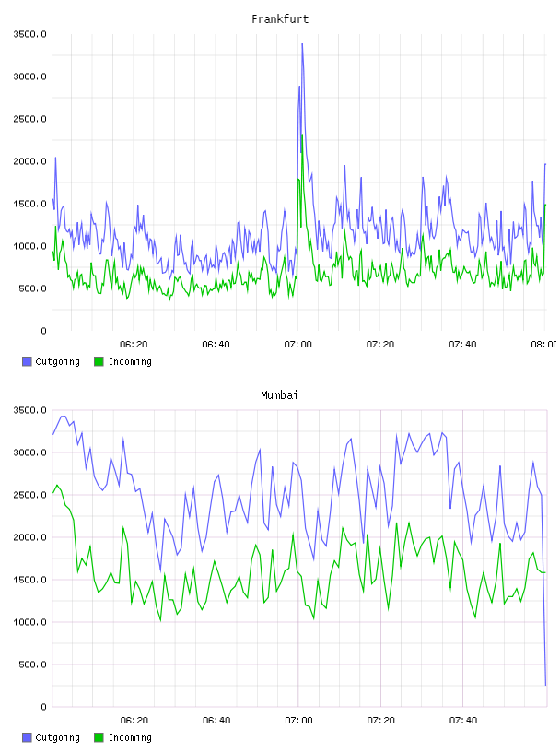The width and height of the screenshot is (560, 752).
Task: Click the 07:40 axis label in Frankfurt chart
Action: 462,345
